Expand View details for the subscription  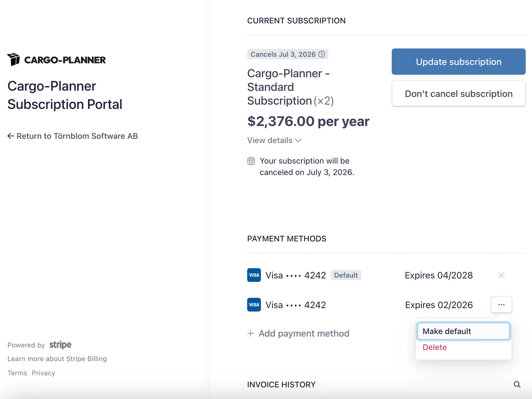[274, 140]
